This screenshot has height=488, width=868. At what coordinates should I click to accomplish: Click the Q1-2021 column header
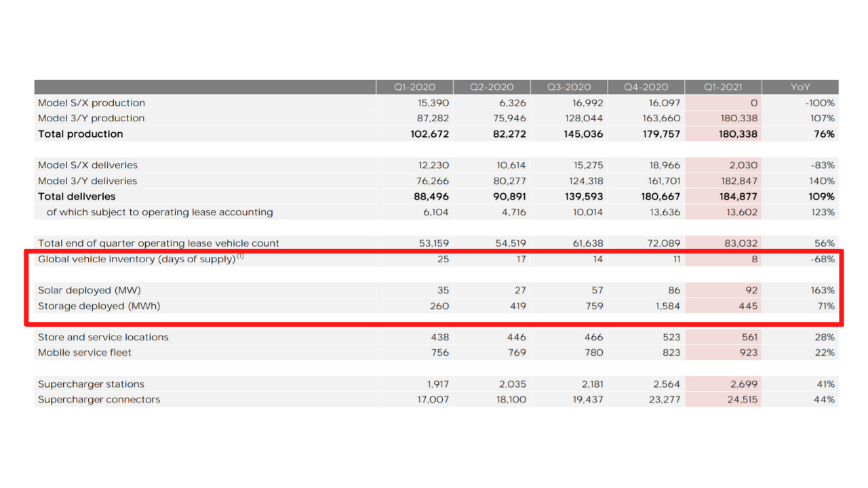pyautogui.click(x=723, y=87)
